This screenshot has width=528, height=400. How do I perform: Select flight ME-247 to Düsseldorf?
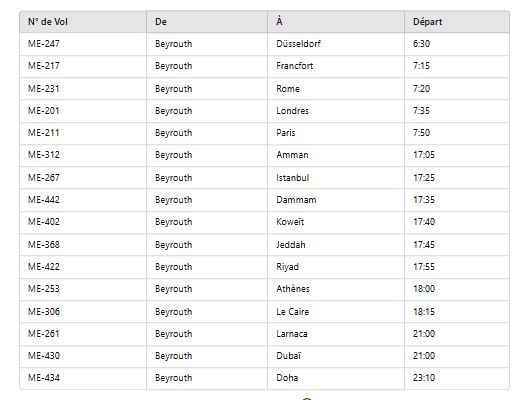[264, 44]
